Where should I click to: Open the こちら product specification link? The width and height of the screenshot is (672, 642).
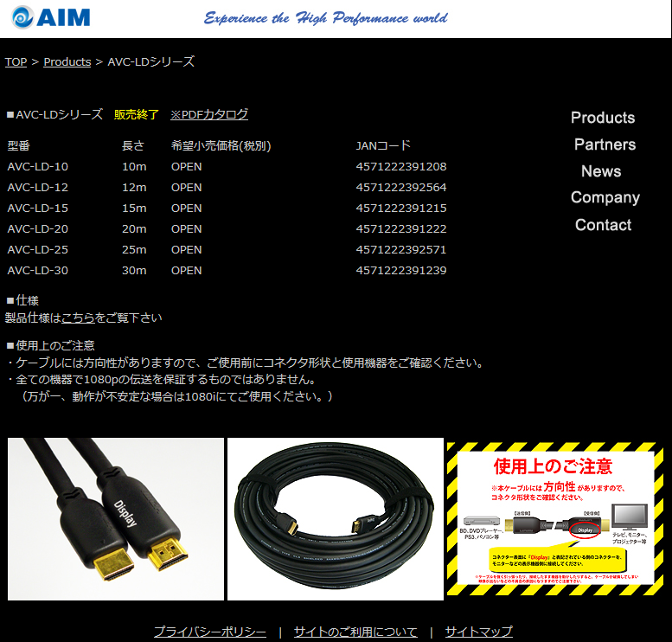(x=78, y=318)
